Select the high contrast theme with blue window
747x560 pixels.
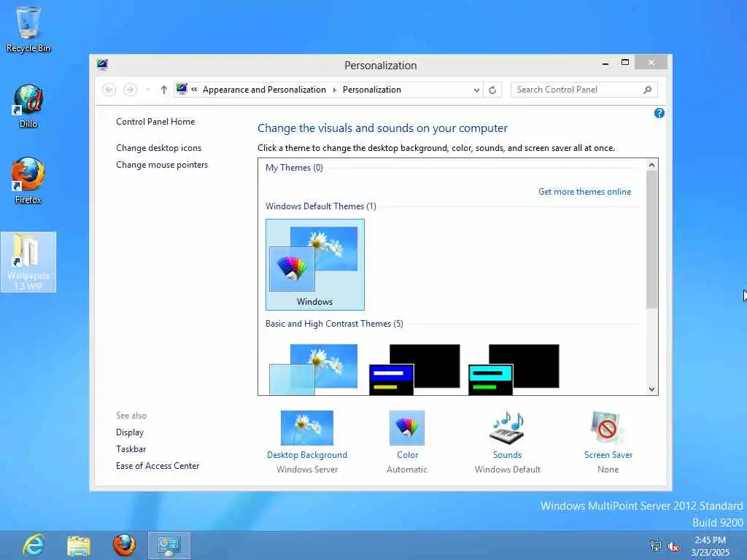click(x=414, y=369)
